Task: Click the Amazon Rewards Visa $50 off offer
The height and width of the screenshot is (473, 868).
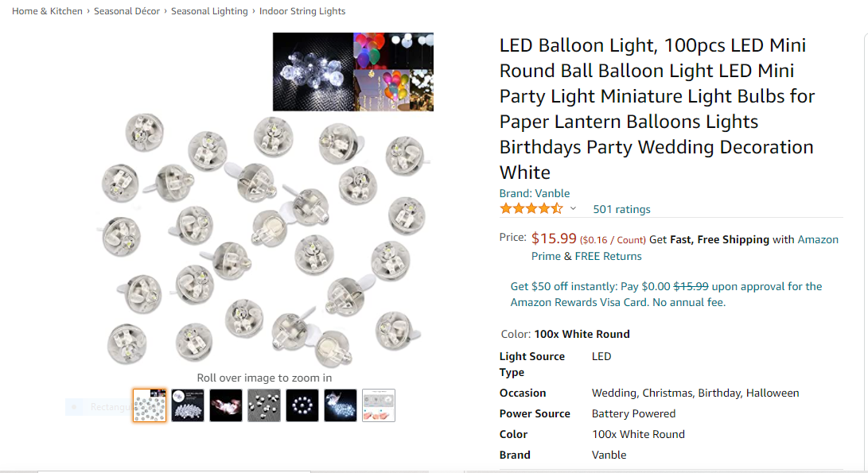Action: (x=666, y=294)
